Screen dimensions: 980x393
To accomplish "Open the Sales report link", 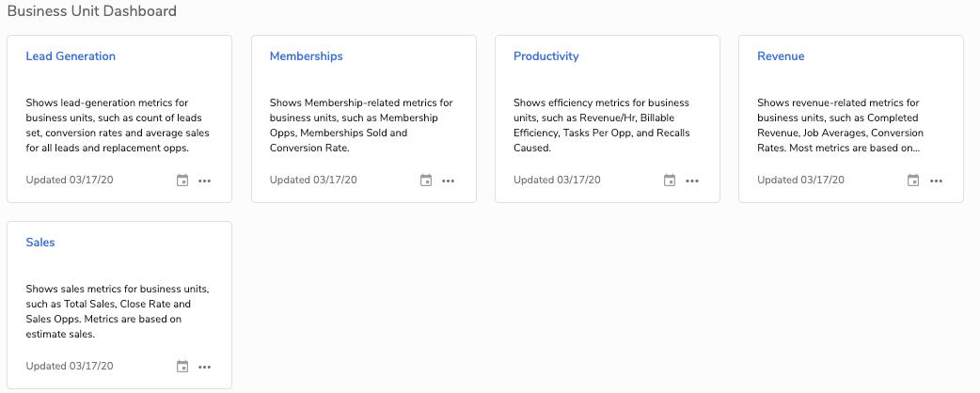I will [40, 243].
